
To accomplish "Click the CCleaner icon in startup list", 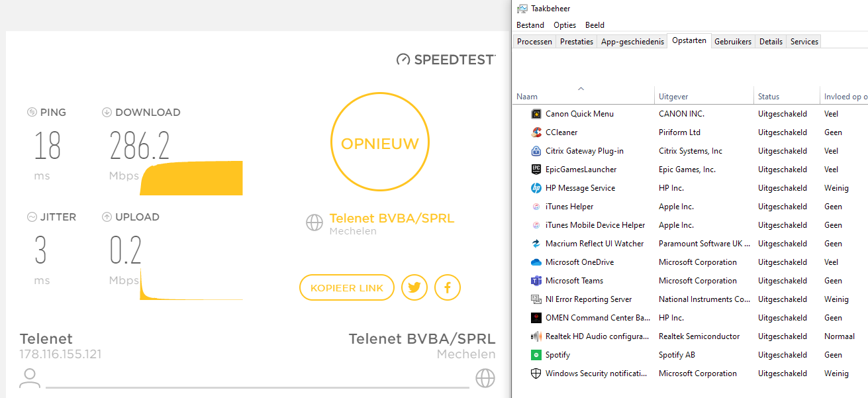I will (x=536, y=132).
